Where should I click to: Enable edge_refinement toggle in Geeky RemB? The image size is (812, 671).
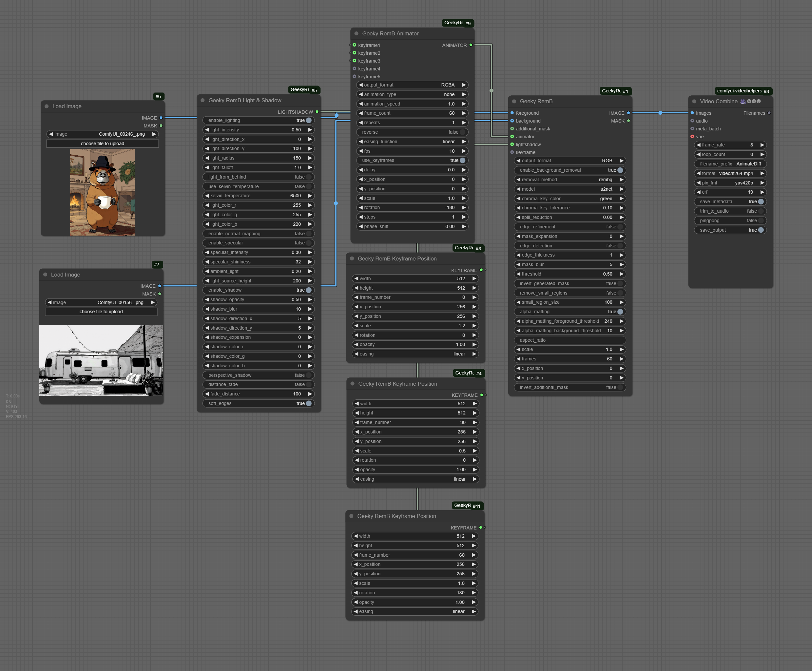pos(620,227)
